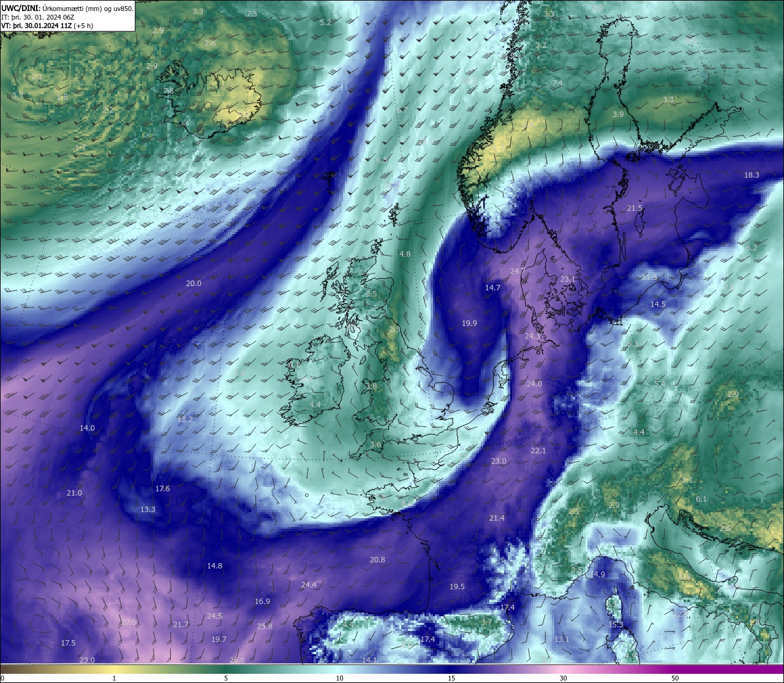Click the 14.0 map value
The width and height of the screenshot is (784, 683).
[87, 428]
